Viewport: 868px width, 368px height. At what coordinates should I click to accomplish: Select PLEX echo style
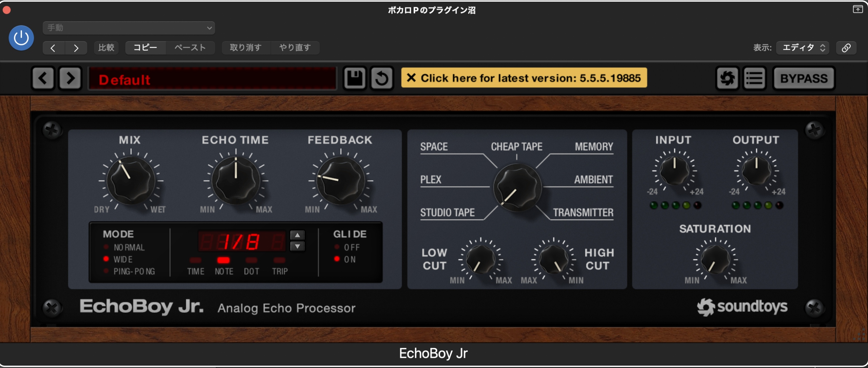431,180
